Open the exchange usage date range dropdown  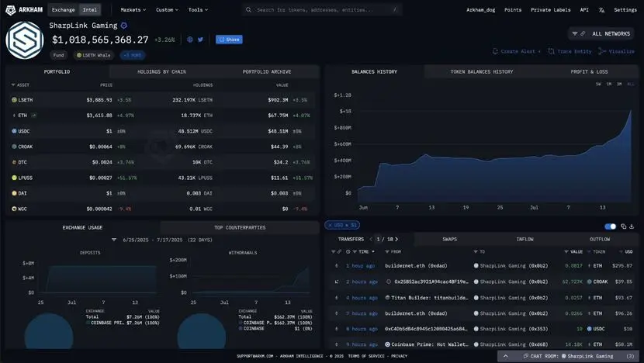[162, 240]
